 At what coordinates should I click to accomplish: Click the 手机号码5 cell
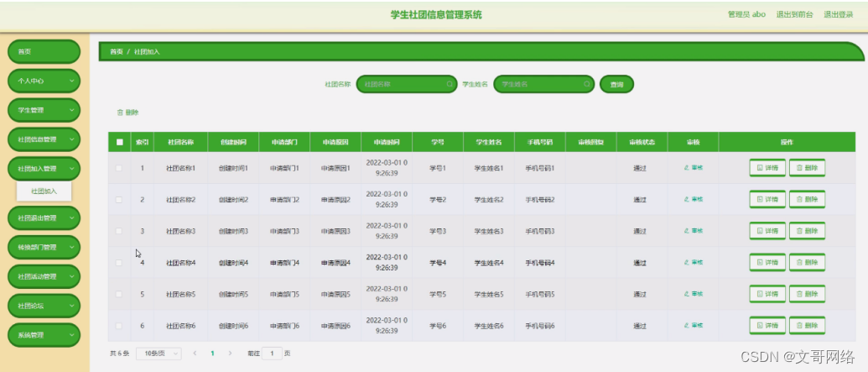pos(540,294)
